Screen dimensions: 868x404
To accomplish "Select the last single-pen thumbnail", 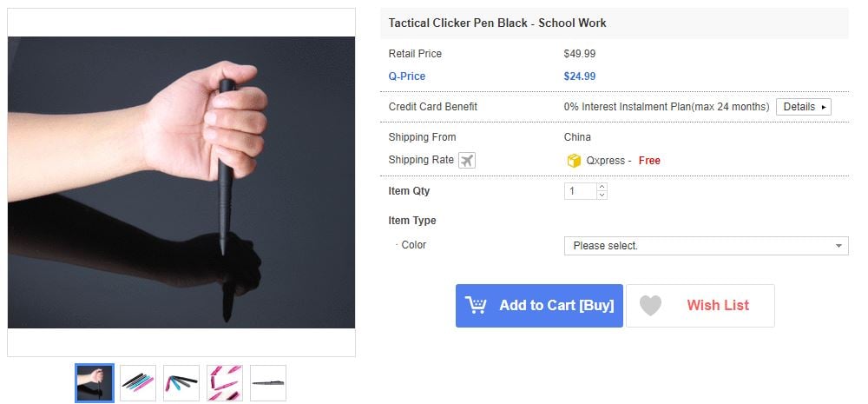I will pyautogui.click(x=268, y=382).
